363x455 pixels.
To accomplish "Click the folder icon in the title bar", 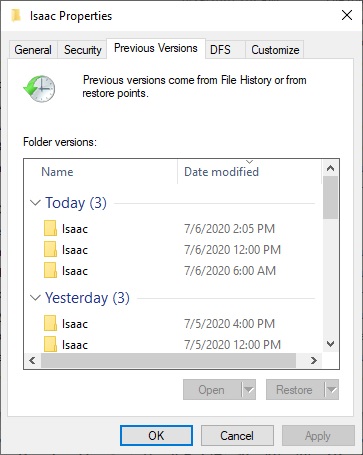I will click(x=16, y=15).
